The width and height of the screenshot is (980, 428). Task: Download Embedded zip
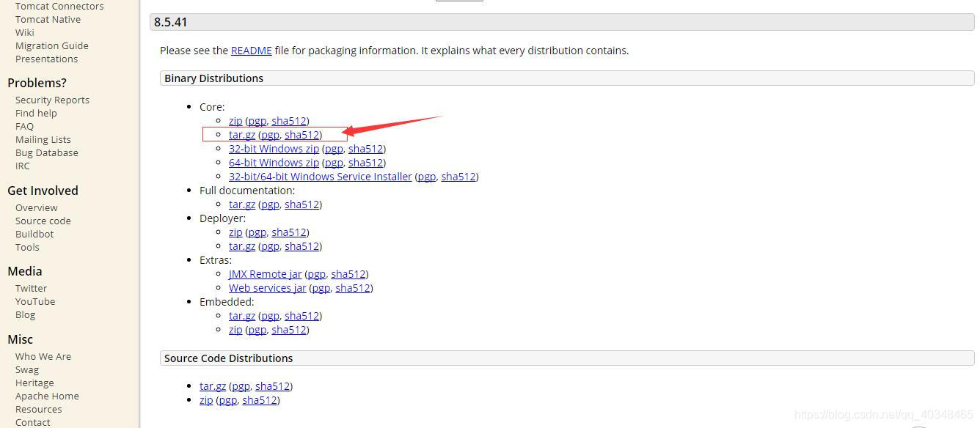[235, 330]
